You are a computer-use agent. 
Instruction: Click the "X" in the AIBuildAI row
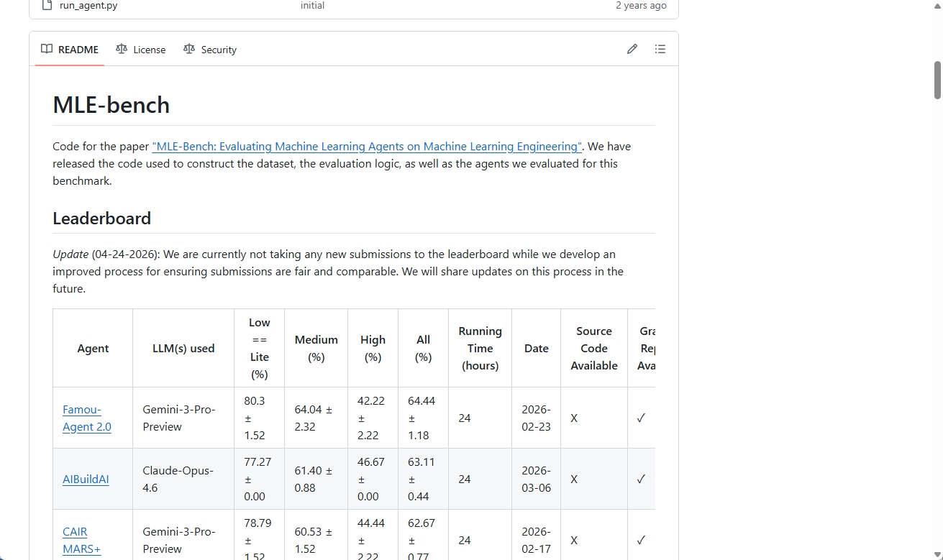[x=574, y=479]
